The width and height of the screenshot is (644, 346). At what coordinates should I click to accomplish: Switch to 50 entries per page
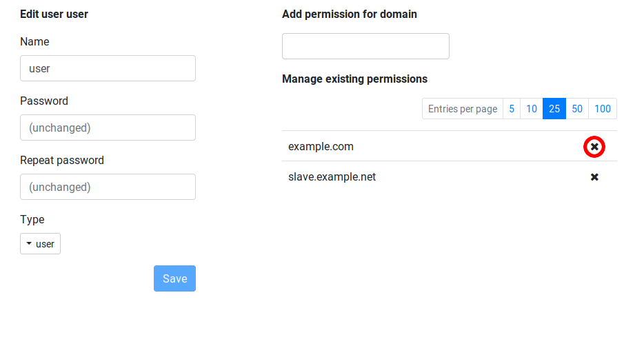point(577,109)
